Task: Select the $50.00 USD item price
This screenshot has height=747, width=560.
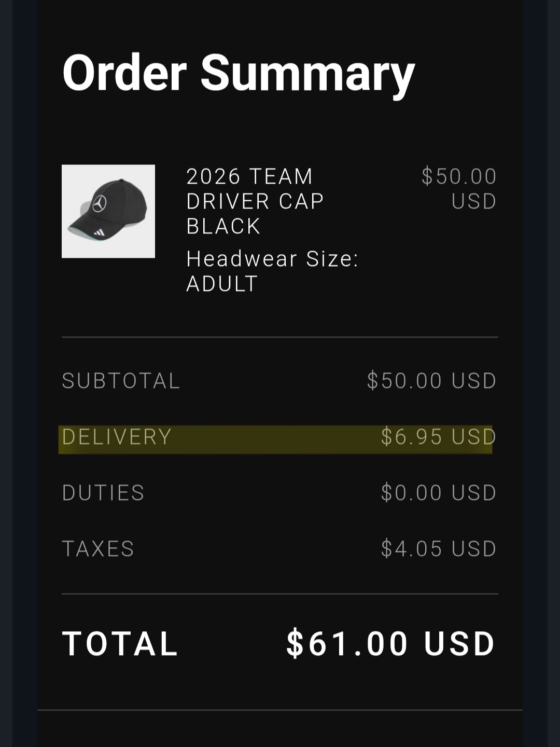Action: 459,189
